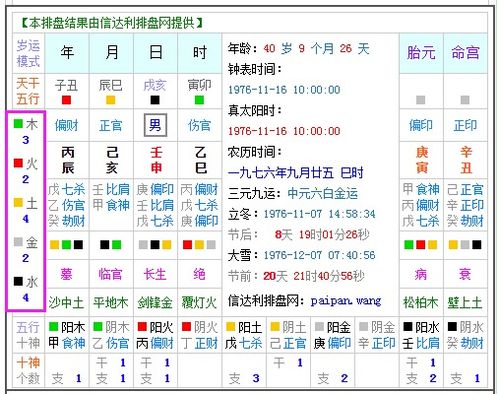Click the 病 life stage cell
499x394 pixels.
[421, 274]
